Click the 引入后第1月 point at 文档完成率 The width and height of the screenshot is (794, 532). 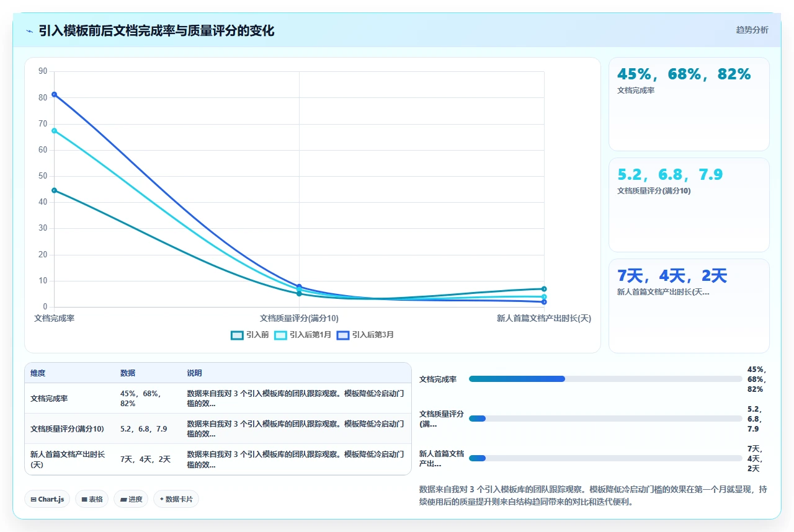pyautogui.click(x=55, y=131)
